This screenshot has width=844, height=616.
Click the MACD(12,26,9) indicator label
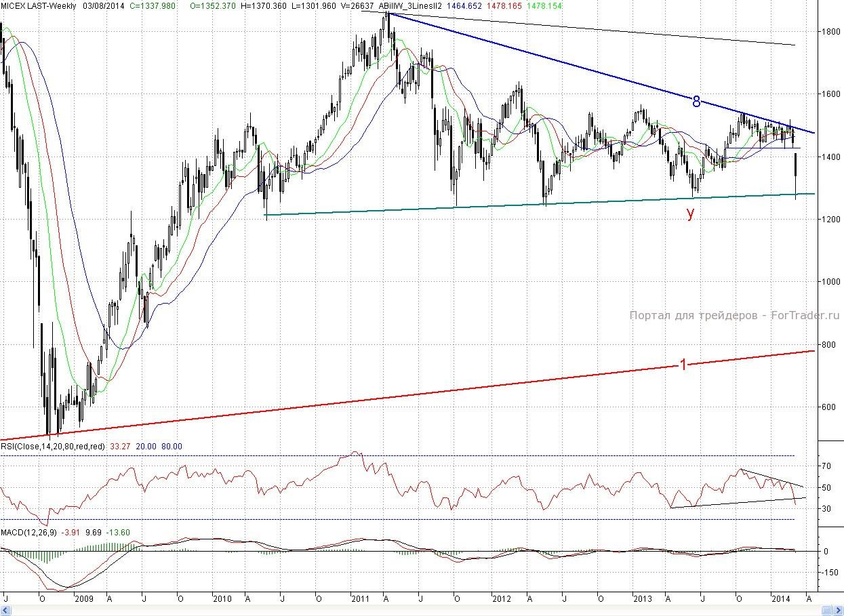29,532
